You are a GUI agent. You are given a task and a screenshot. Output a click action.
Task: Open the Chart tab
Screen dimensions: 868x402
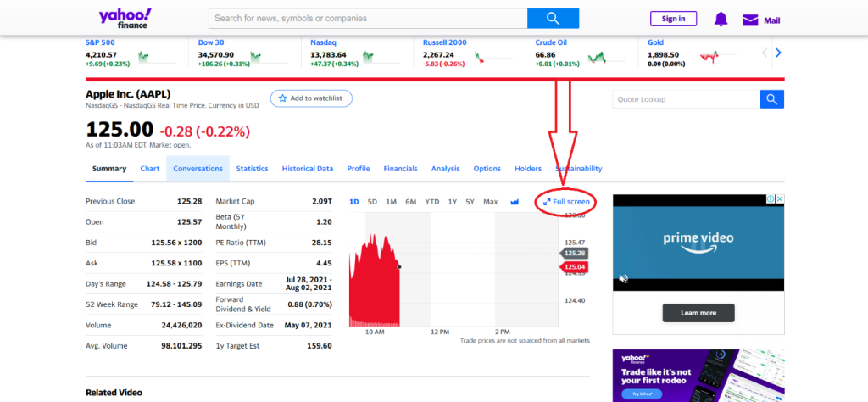click(x=149, y=168)
